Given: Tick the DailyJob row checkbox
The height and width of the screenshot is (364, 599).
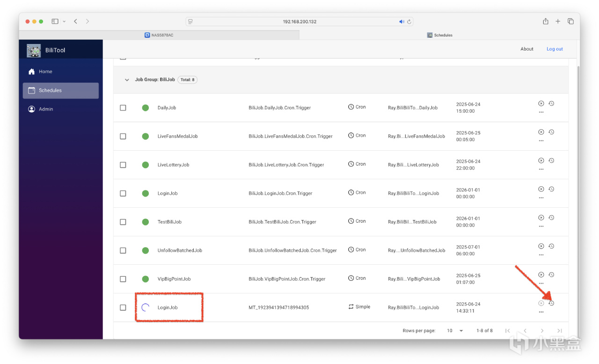Looking at the screenshot, I should [123, 108].
